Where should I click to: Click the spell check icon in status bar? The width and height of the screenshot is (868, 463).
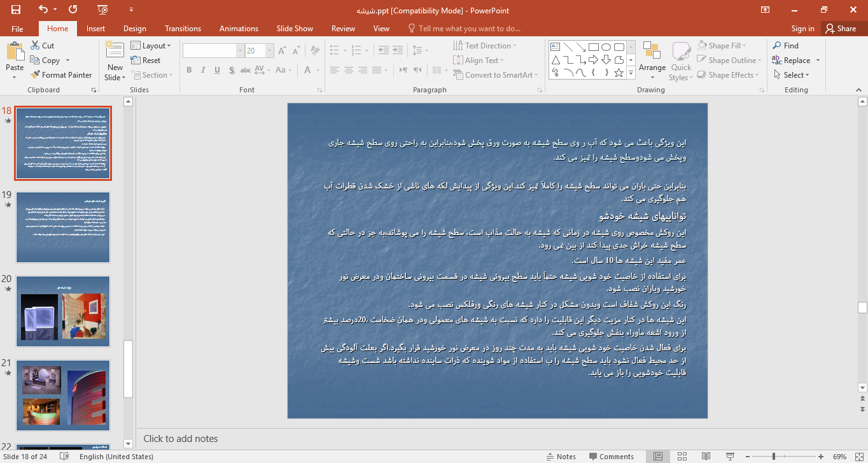pyautogui.click(x=64, y=457)
